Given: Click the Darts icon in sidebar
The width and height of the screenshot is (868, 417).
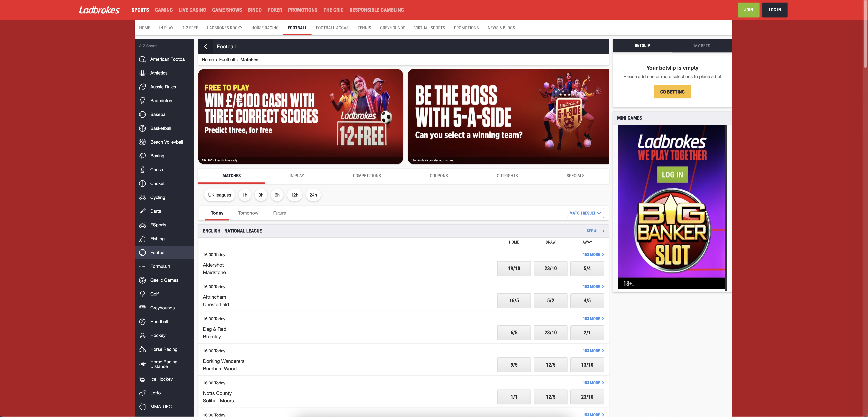Looking at the screenshot, I should 143,211.
